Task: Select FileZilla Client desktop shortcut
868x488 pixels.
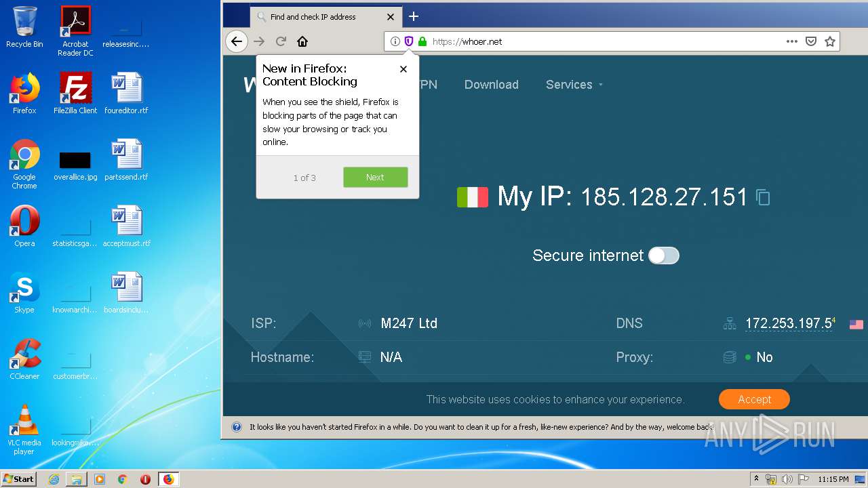Action: point(75,94)
